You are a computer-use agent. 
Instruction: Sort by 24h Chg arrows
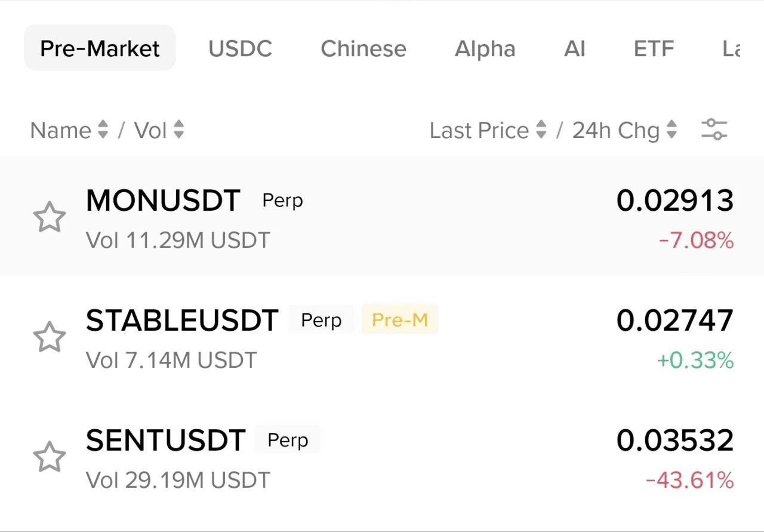(671, 130)
